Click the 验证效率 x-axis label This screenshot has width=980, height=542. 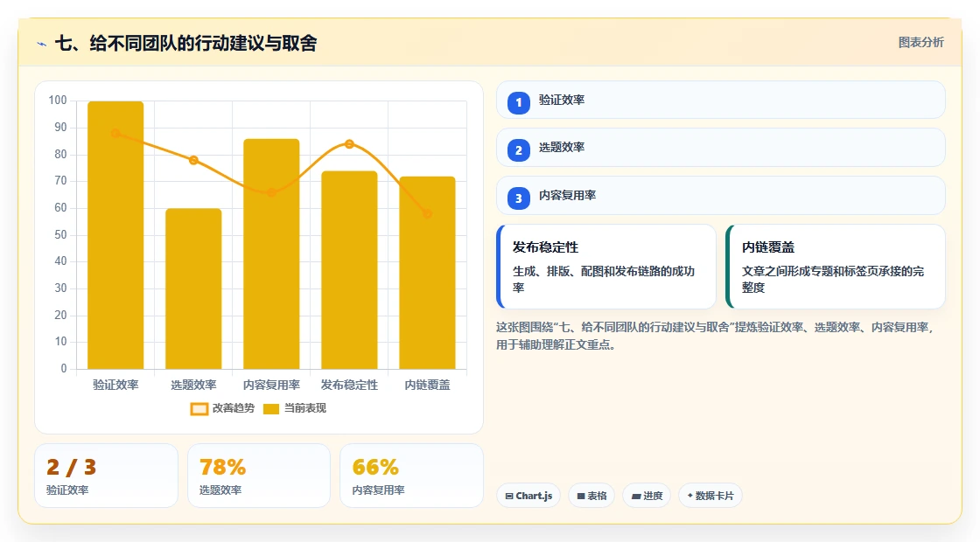tap(115, 385)
